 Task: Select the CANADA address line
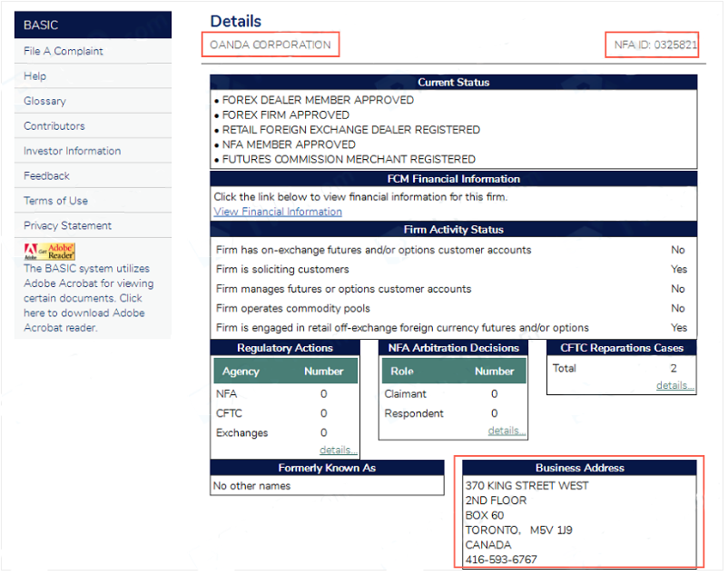(x=488, y=545)
